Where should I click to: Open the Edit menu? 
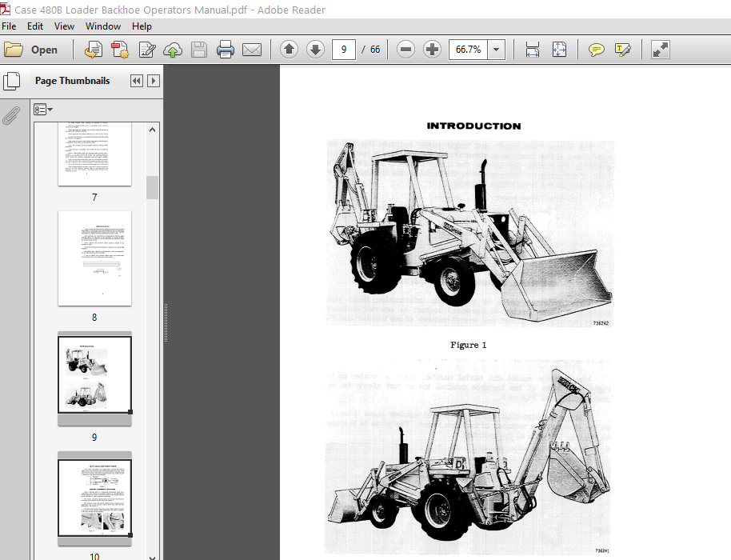point(35,26)
